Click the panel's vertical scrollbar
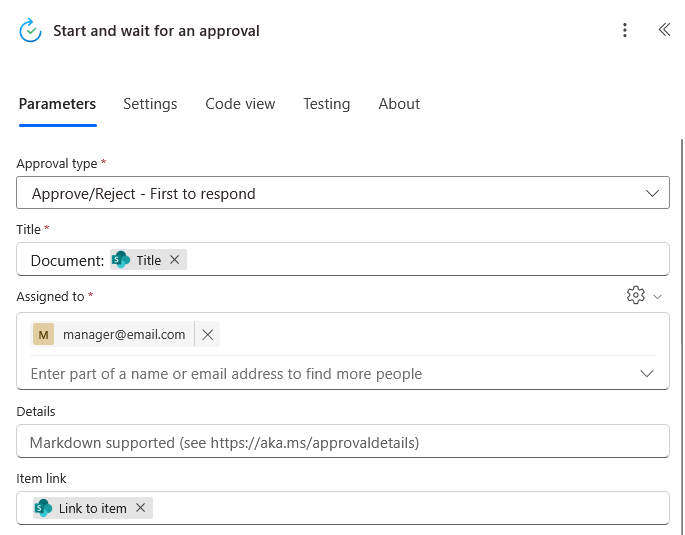The image size is (685, 535). point(682,336)
